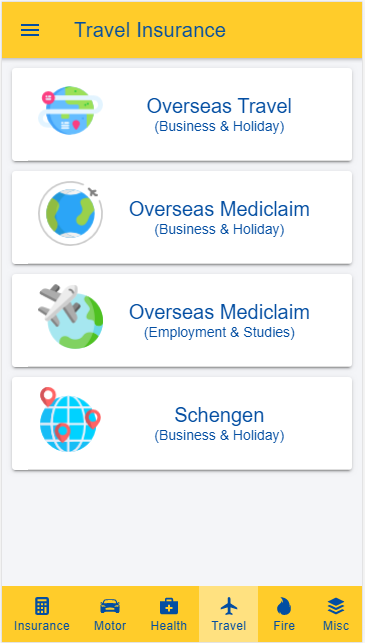Go to the Fire tab label

pos(284,626)
